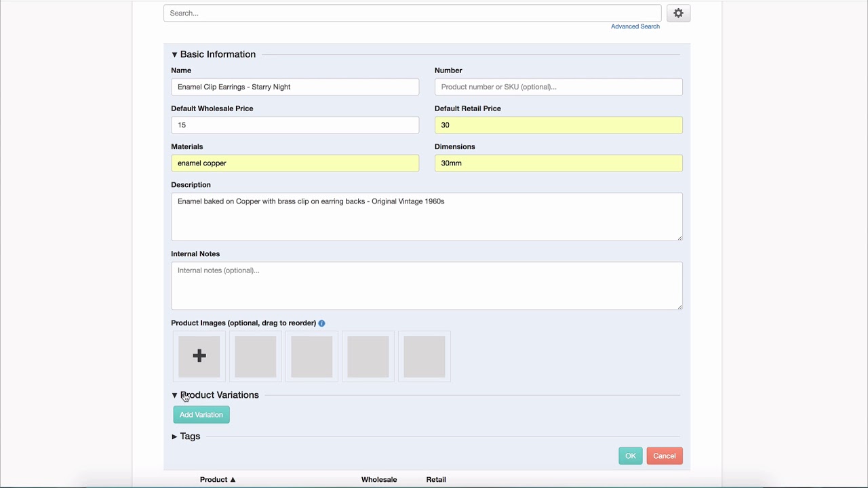Click inside the Description text area
868x488 pixels.
(427, 217)
